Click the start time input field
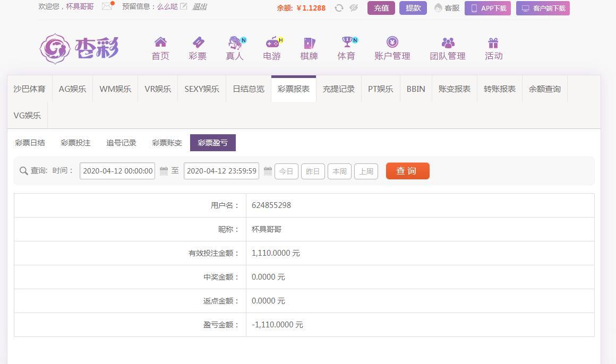This screenshot has height=364, width=616. pyautogui.click(x=117, y=171)
